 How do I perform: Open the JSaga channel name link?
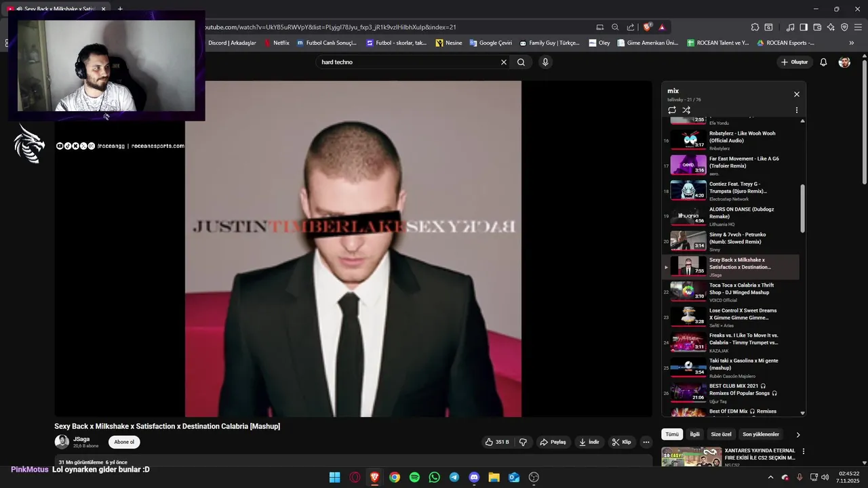(81, 439)
